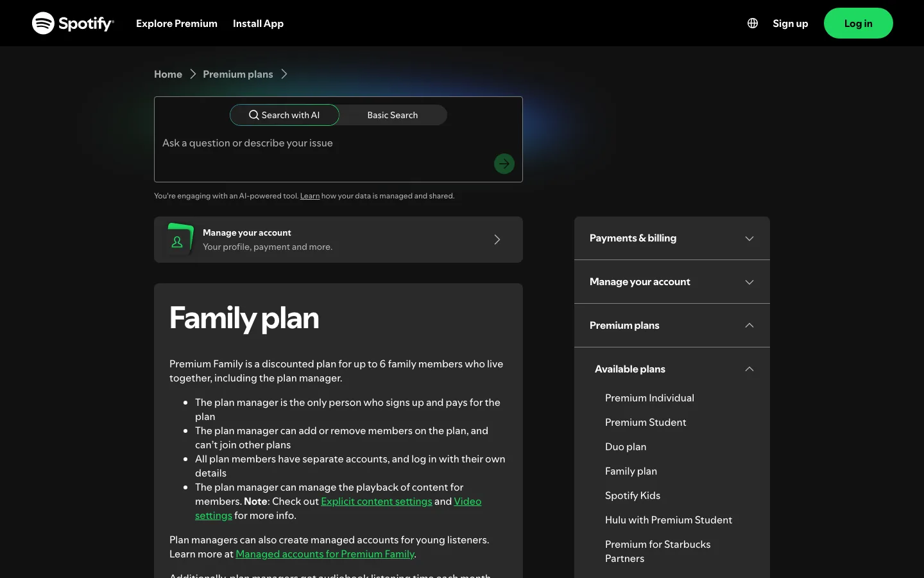Select Family plan in sidebar
Image resolution: width=924 pixels, height=578 pixels.
[x=631, y=471]
